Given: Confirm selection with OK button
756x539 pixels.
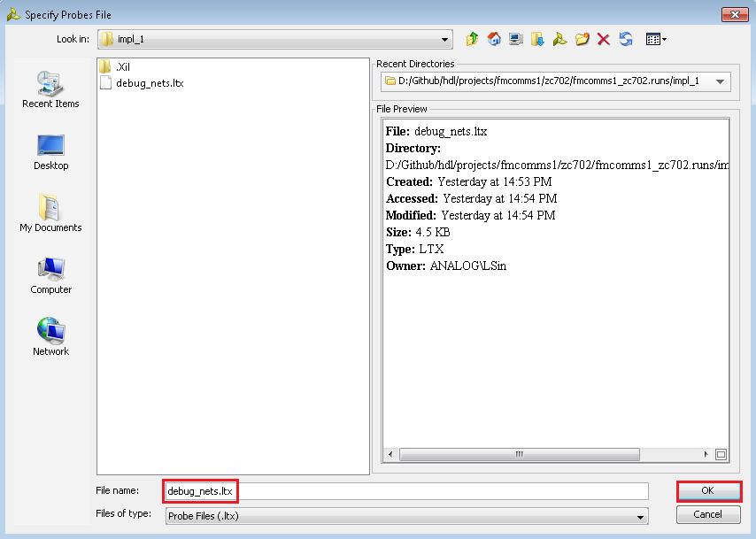Looking at the screenshot, I should (x=708, y=491).
